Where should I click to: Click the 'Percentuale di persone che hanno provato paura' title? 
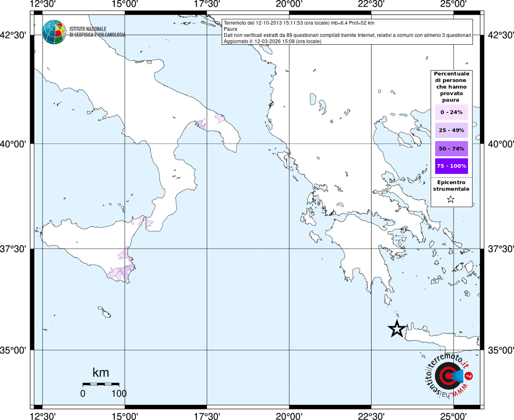(x=451, y=87)
